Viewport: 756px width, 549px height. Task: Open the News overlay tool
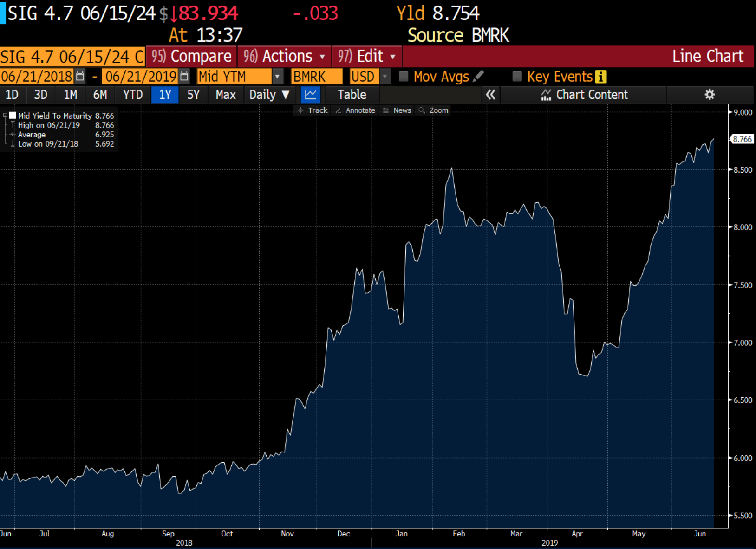tap(398, 110)
